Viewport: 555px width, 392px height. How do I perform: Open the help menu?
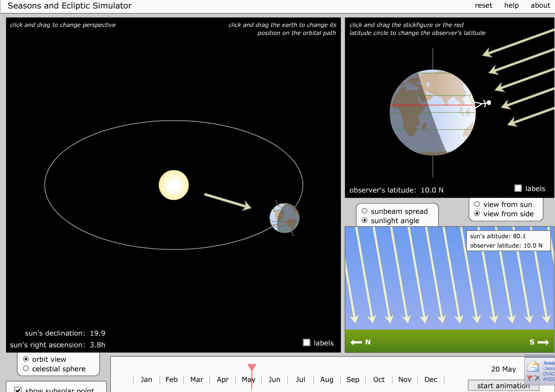(511, 5)
